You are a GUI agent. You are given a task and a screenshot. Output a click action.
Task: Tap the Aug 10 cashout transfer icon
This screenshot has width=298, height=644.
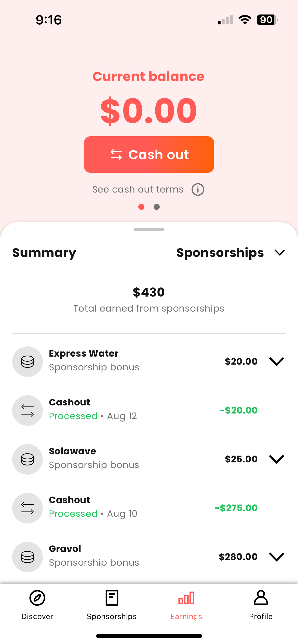coord(28,508)
